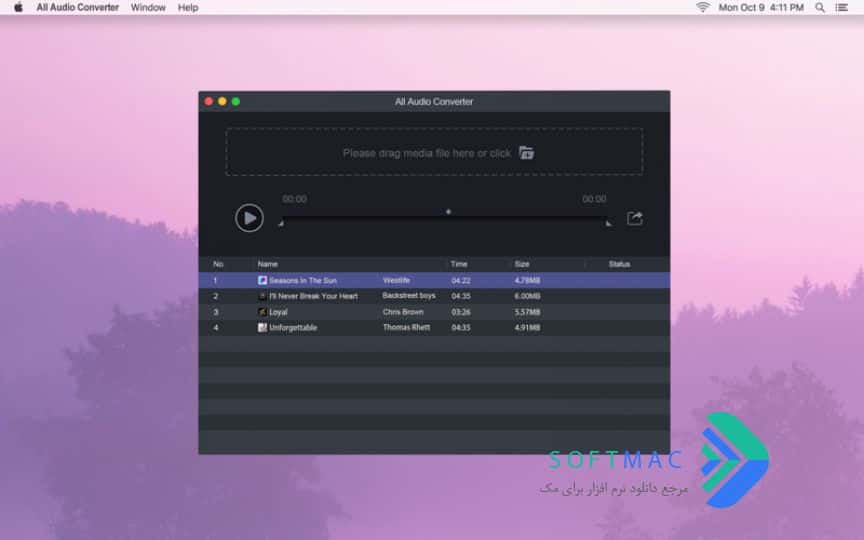Click the Chris Brown artist cell

coord(403,312)
